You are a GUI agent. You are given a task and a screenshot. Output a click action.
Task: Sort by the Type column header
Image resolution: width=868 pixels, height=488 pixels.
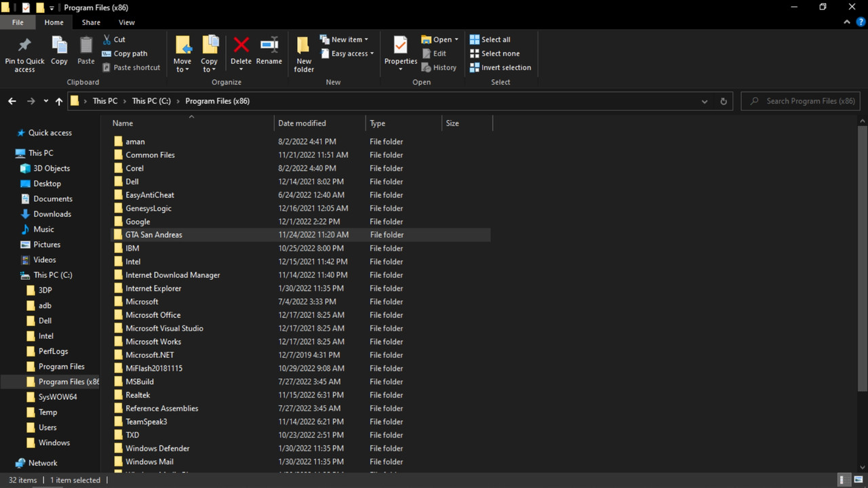[403, 123]
